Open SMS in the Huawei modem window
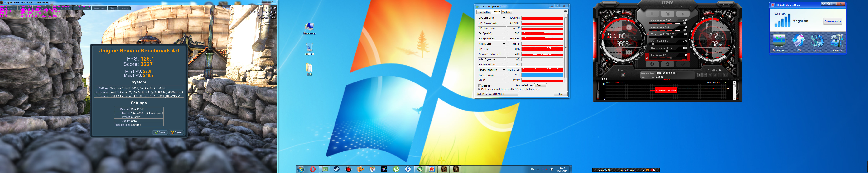 798,43
